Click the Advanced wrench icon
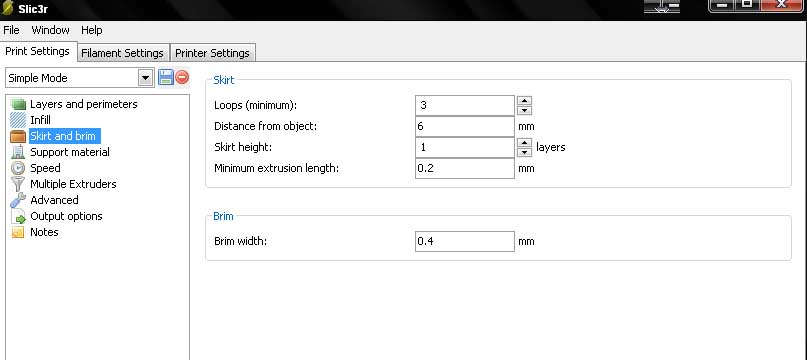The width and height of the screenshot is (807, 360). click(x=18, y=200)
